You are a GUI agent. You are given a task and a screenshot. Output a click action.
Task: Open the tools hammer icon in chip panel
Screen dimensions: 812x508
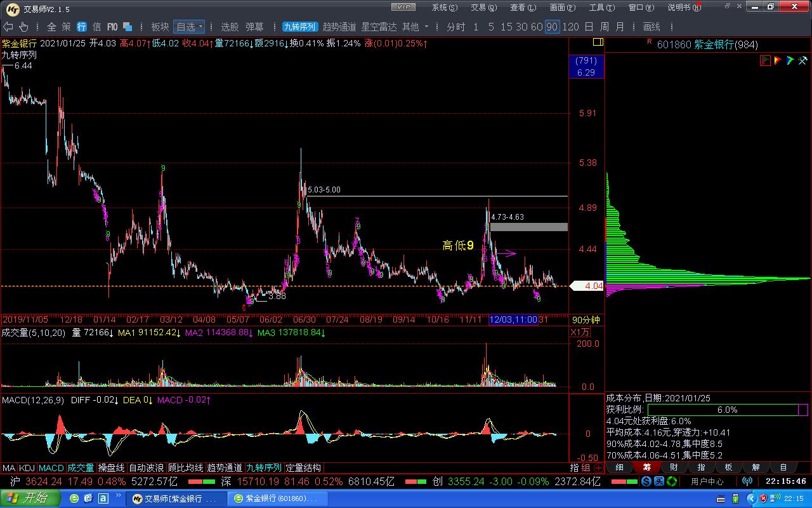pyautogui.click(x=802, y=60)
